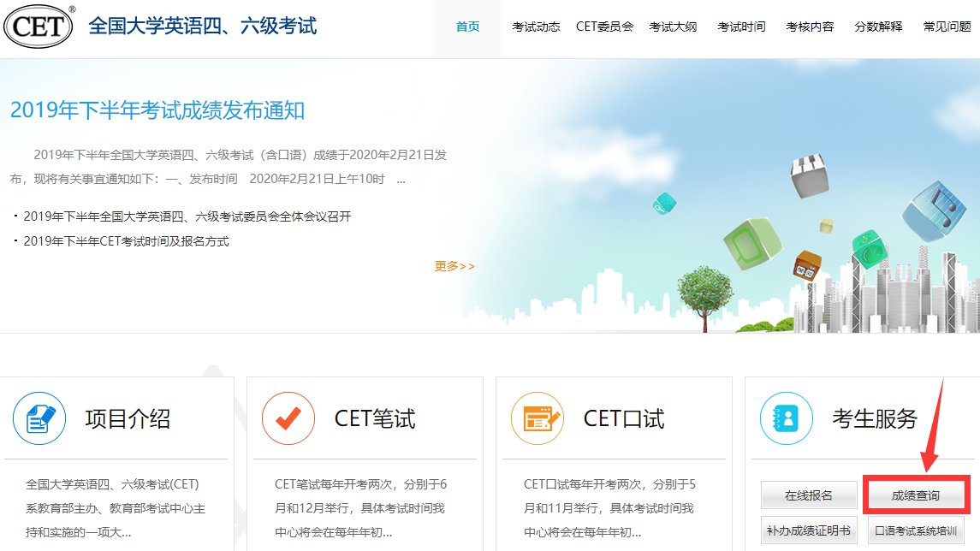Open the 项目介绍 document icon
The width and height of the screenshot is (980, 551).
click(x=39, y=418)
